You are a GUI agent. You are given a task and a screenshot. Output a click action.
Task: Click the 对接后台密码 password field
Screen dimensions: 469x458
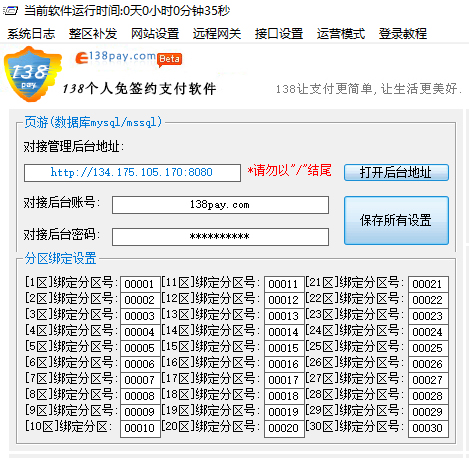pyautogui.click(x=220, y=237)
